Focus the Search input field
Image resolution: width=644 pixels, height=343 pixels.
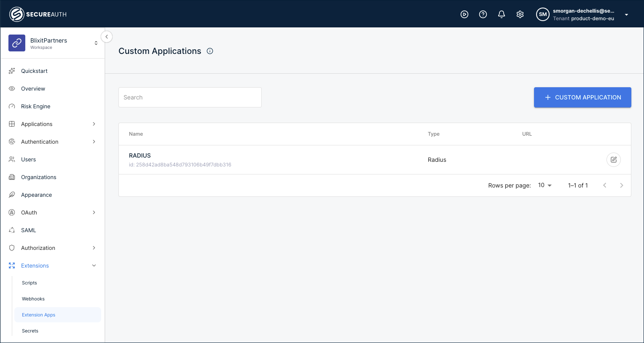(x=190, y=97)
